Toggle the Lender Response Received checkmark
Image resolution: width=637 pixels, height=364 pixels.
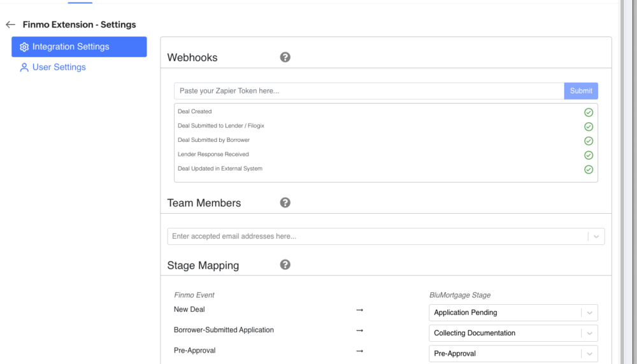[x=589, y=155]
